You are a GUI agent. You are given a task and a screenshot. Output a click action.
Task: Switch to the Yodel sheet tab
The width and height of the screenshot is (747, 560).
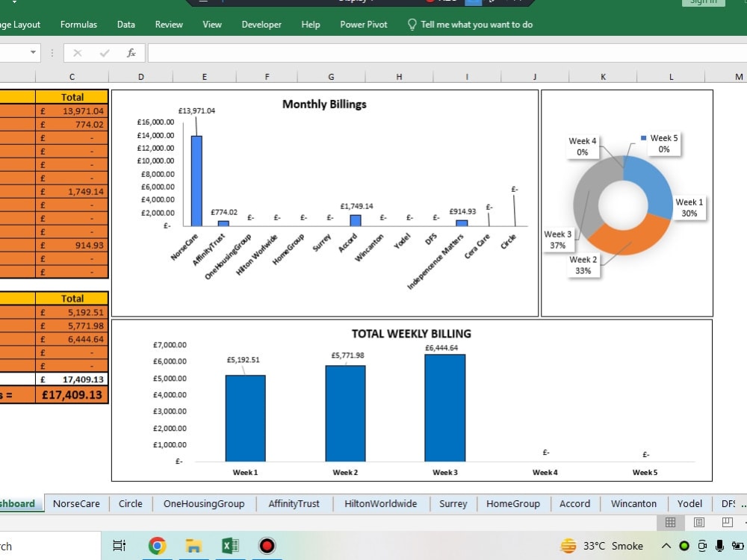coord(689,504)
